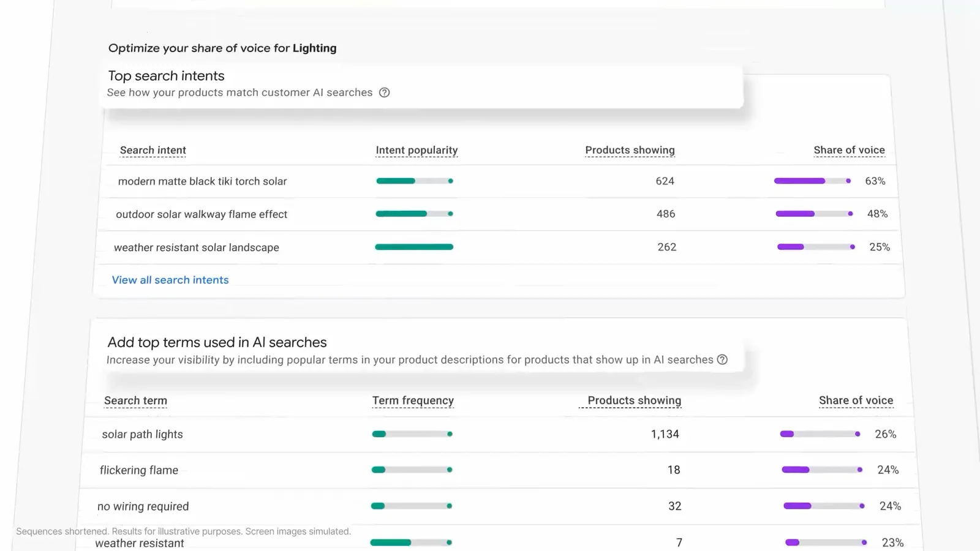Click Search term column header
Viewport: 980px width, 551px height.
pos(135,400)
